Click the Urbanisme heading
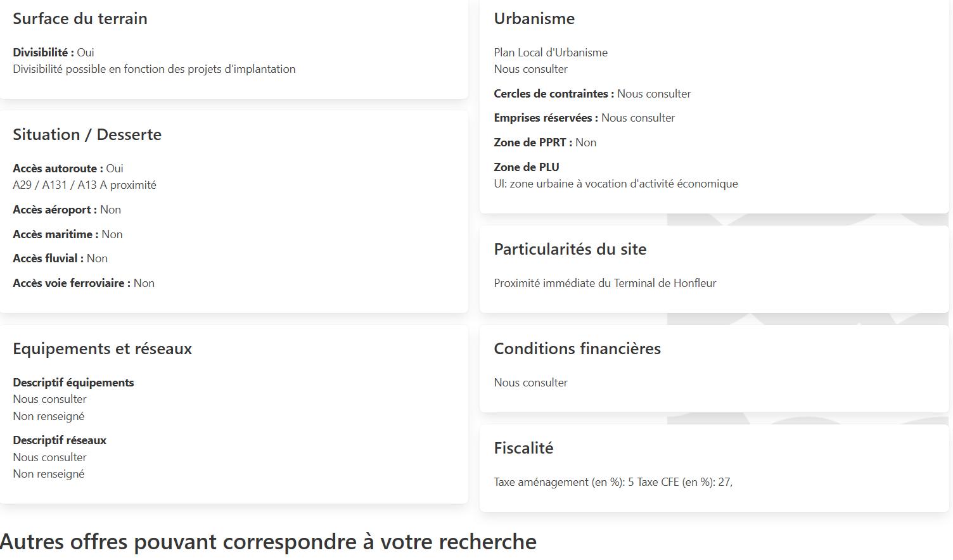Image resolution: width=953 pixels, height=560 pixels. click(534, 18)
